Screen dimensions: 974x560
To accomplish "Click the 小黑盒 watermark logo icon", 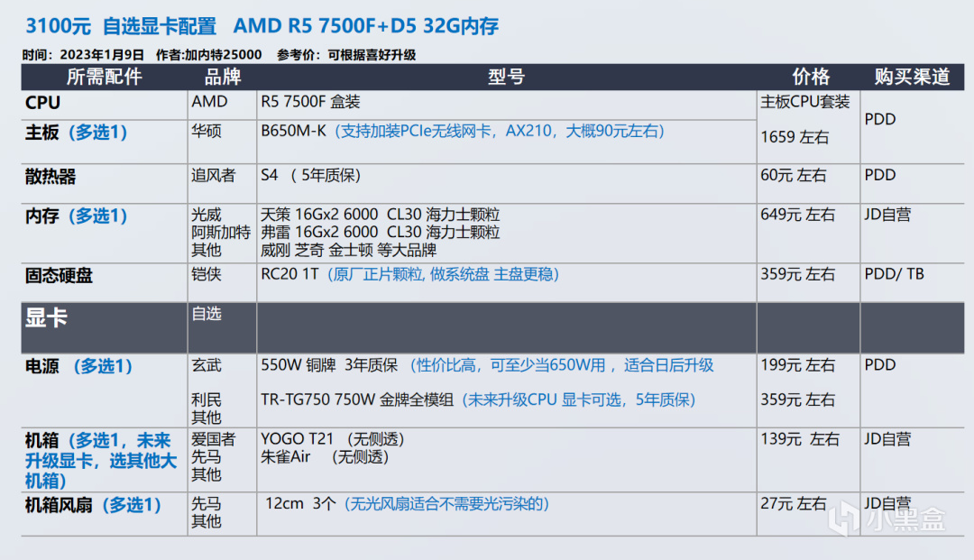I will (x=844, y=518).
